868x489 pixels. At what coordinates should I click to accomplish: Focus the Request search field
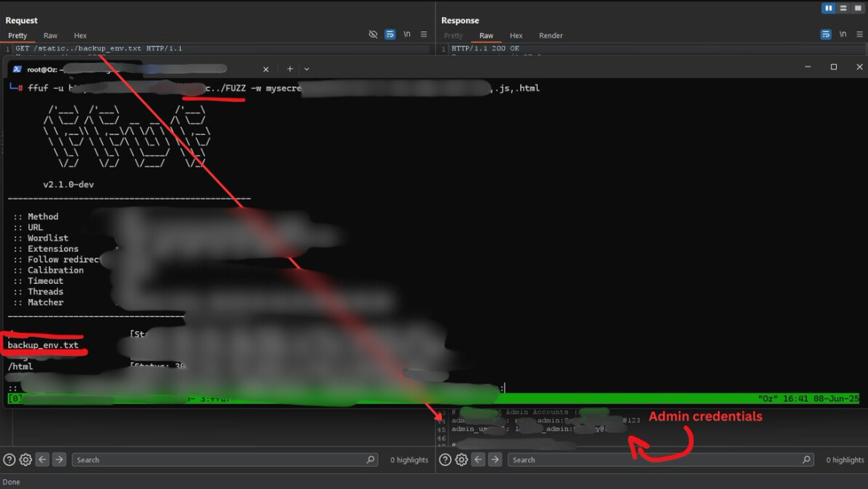(x=225, y=460)
